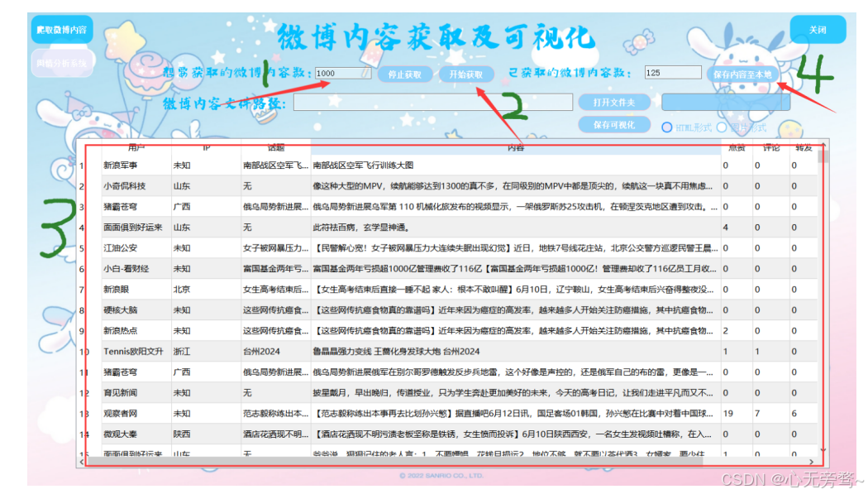Click table scroll-down arrow

point(823,449)
